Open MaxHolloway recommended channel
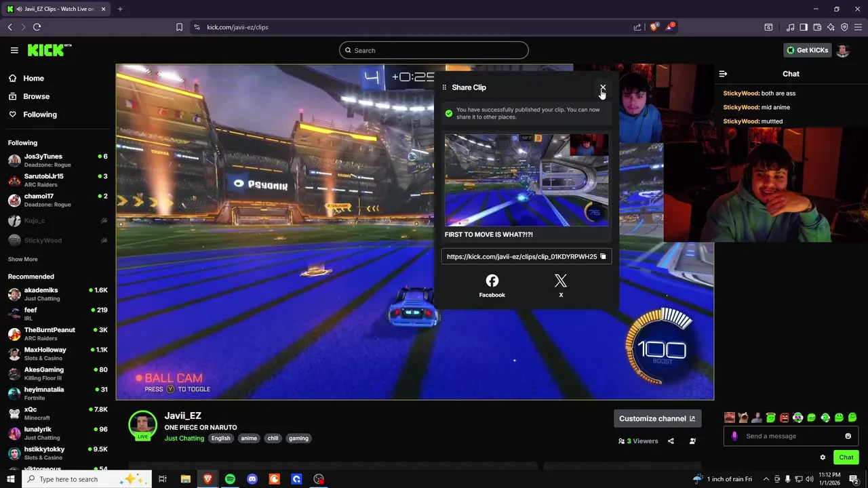 pos(58,353)
